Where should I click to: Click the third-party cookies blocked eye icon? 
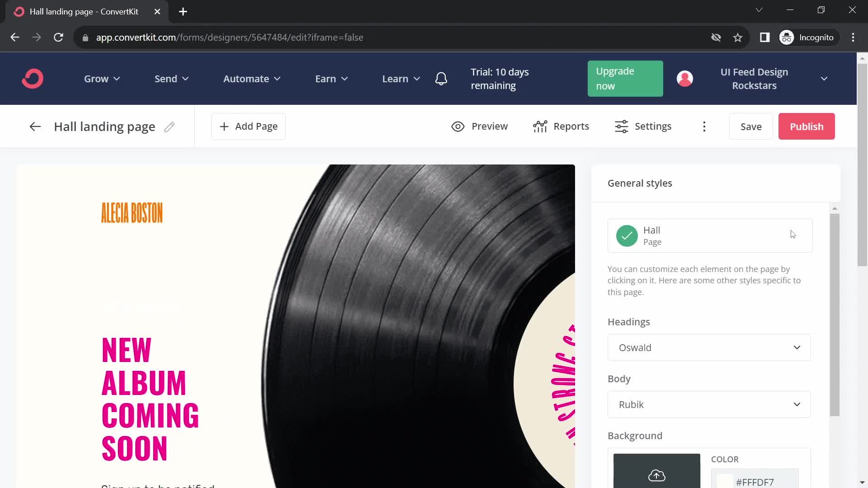click(x=716, y=38)
